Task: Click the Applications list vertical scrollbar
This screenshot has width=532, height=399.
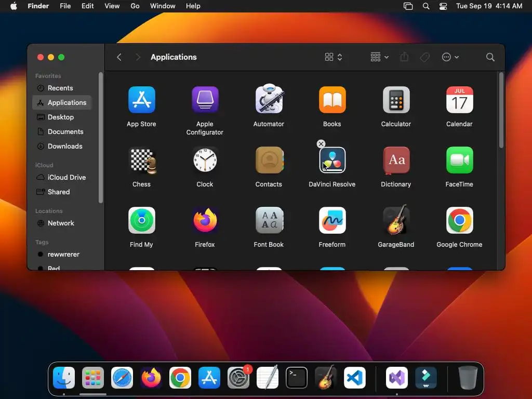Action: (x=501, y=110)
